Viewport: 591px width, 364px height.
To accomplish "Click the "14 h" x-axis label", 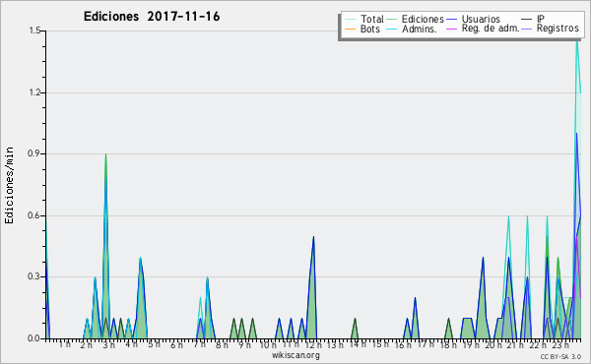I will [x=358, y=344].
